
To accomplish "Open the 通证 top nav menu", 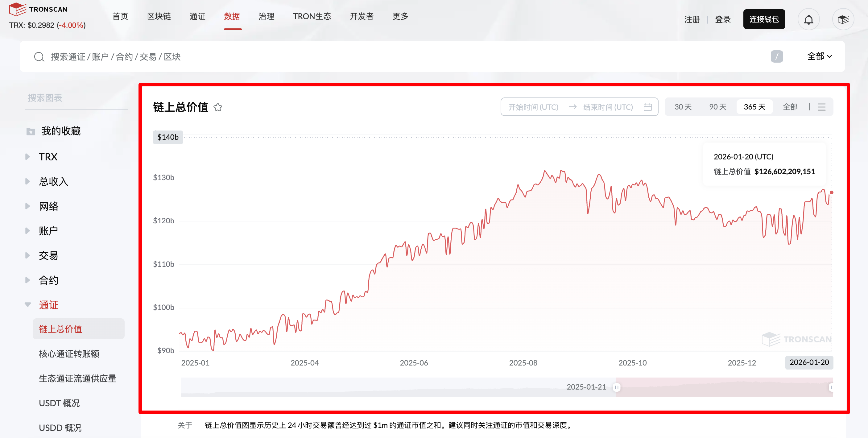I will (197, 16).
